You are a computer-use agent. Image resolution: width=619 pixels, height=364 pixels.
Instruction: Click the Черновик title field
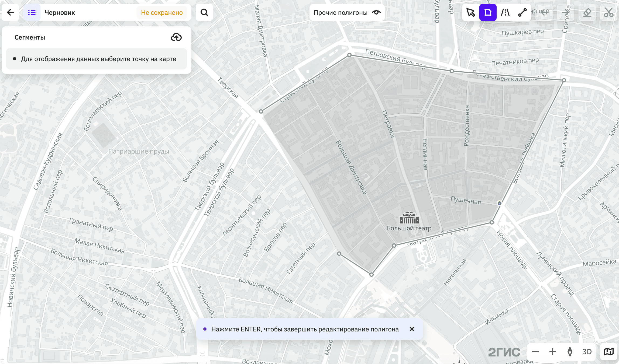click(60, 13)
